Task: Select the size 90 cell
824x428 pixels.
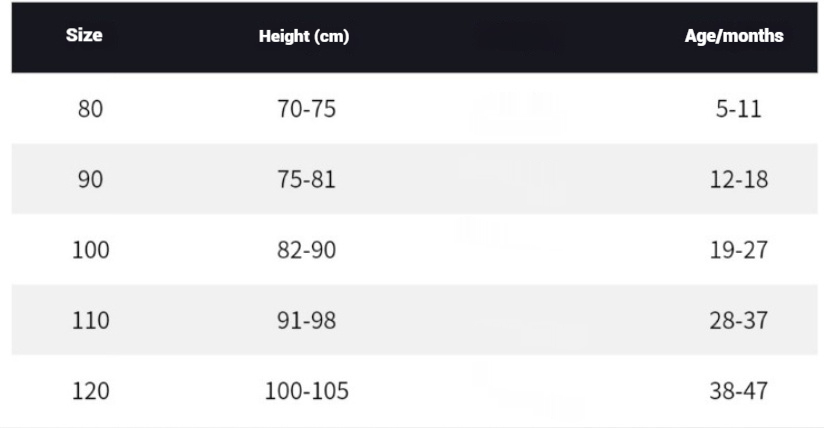Action: pyautogui.click(x=90, y=178)
